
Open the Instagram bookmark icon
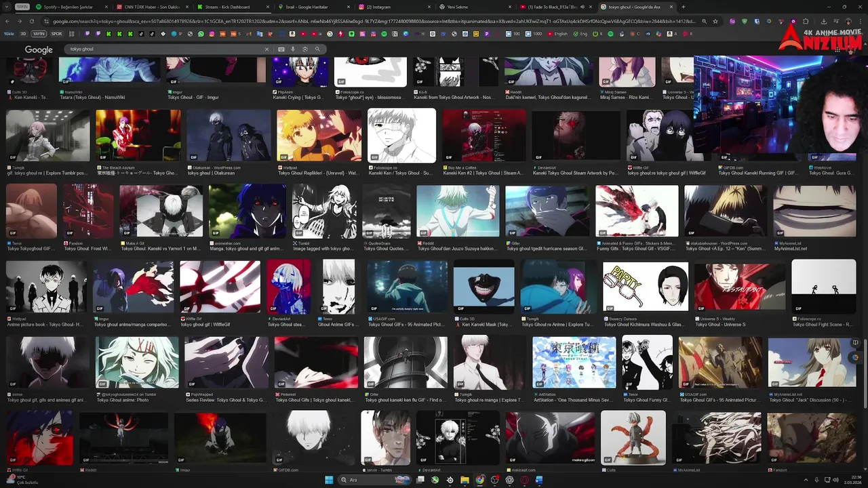pos(212,34)
